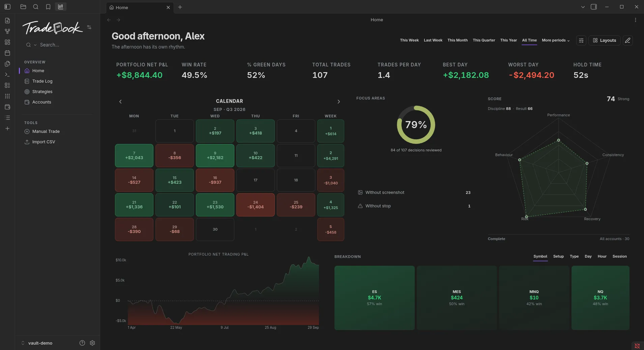644x350 pixels.
Task: Open the Without stop focus item
Action: pos(414,206)
